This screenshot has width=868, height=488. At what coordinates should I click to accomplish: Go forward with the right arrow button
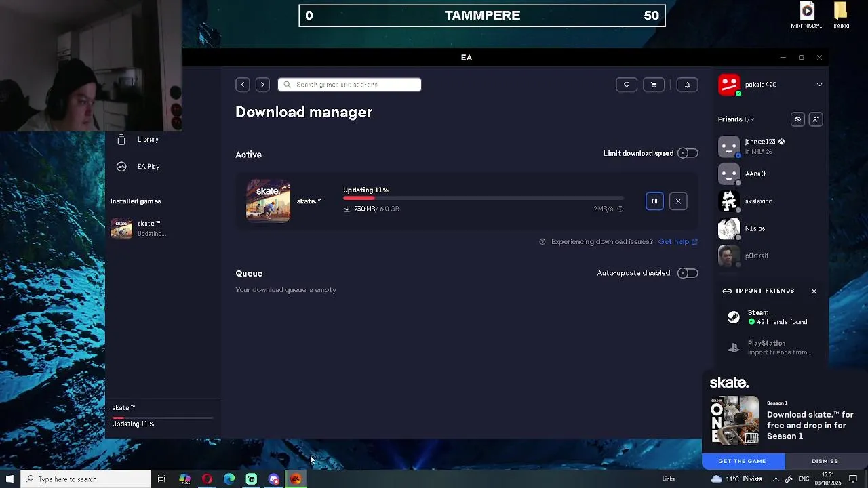coord(262,85)
